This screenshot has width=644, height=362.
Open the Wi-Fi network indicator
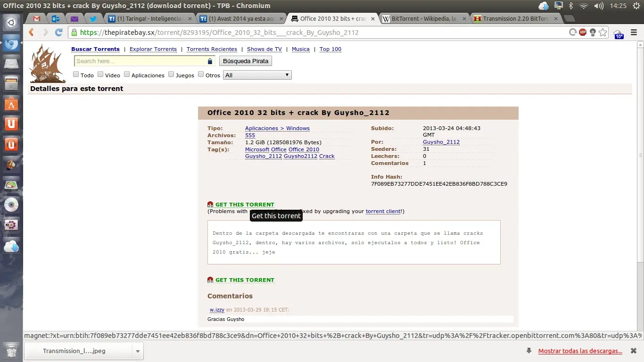click(x=584, y=6)
